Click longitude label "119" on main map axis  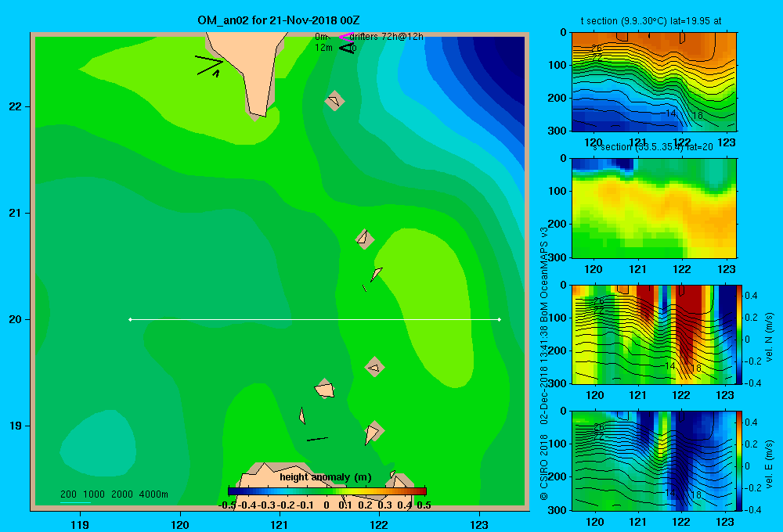pos(80,524)
